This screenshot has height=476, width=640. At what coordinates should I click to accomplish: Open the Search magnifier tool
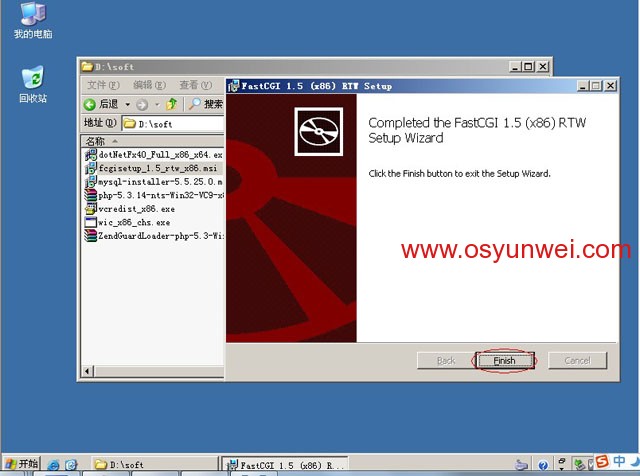[x=194, y=104]
